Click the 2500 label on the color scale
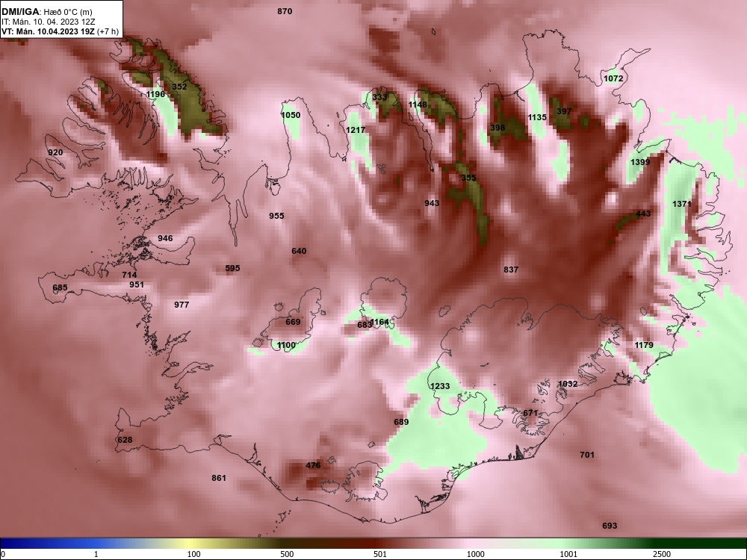 pos(662,554)
